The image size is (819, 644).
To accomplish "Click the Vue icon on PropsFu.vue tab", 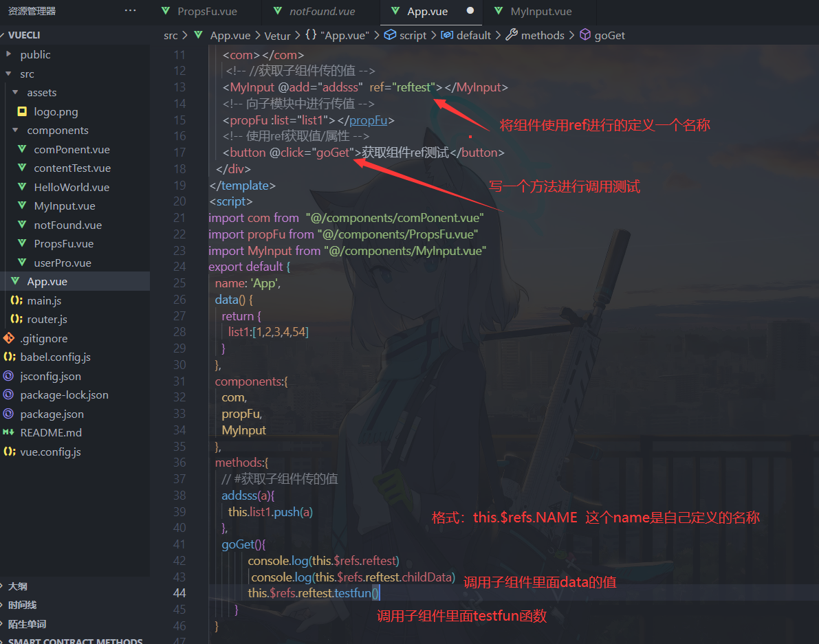I will (x=165, y=11).
